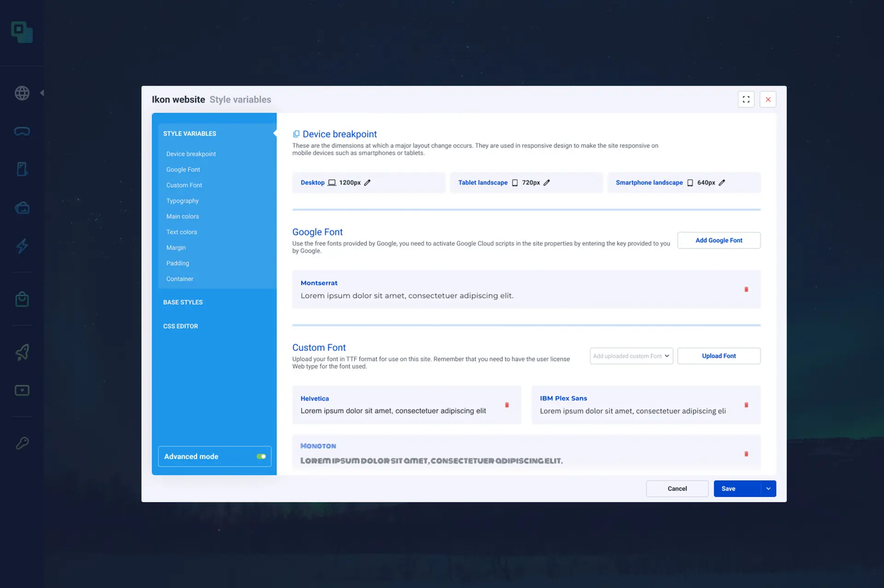The width and height of the screenshot is (884, 588).
Task: Click the mobile device icon in the sidebar
Action: [x=22, y=169]
